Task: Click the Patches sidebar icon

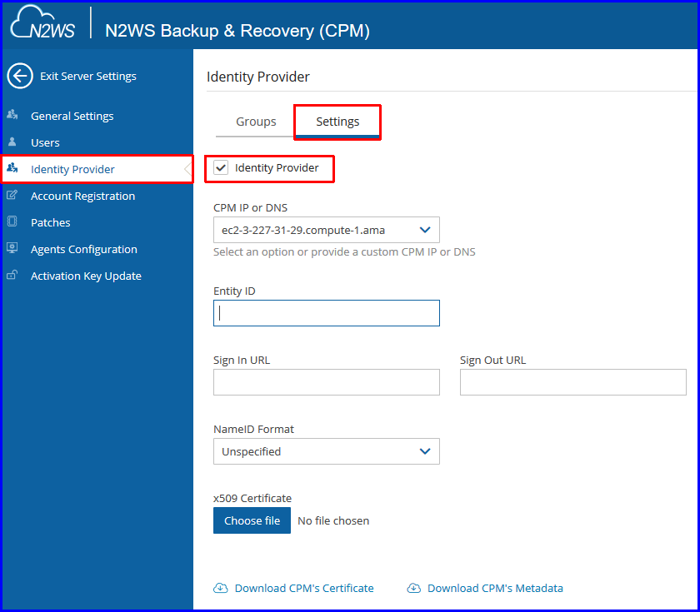Action: (12, 221)
